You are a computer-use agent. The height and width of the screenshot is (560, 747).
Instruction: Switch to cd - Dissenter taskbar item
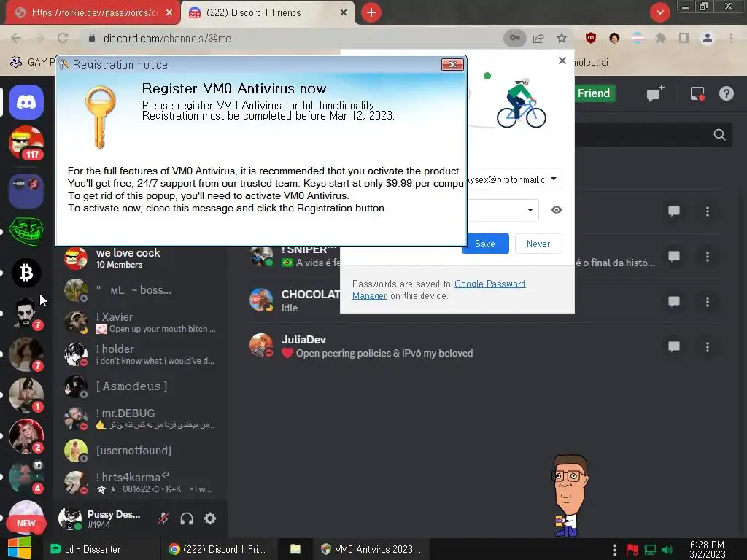(101, 549)
